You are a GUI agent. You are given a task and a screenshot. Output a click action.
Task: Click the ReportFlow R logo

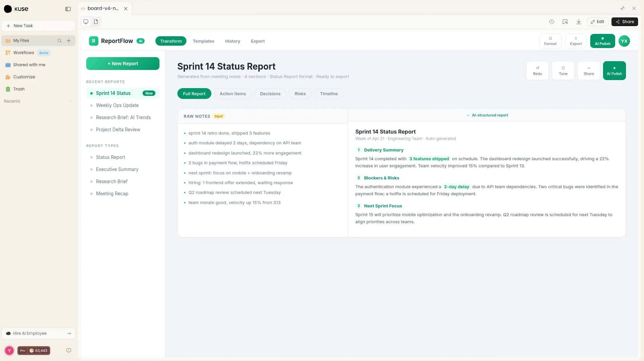pyautogui.click(x=94, y=41)
